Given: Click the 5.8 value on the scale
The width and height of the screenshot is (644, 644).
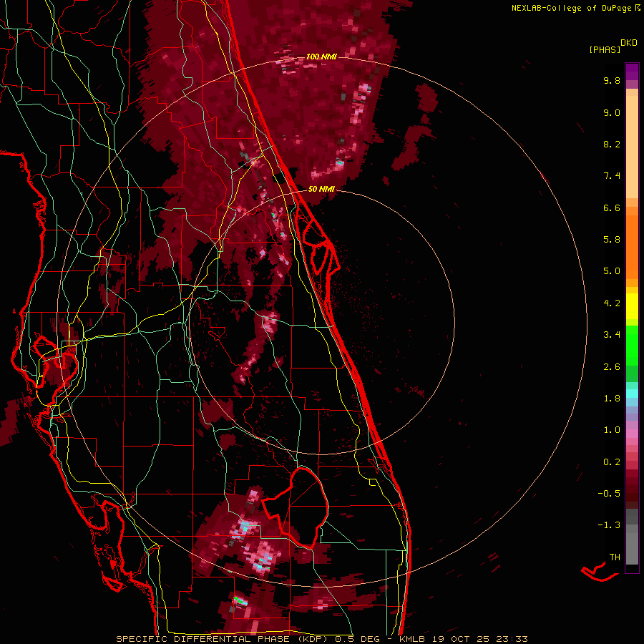Looking at the screenshot, I should pyautogui.click(x=612, y=240).
